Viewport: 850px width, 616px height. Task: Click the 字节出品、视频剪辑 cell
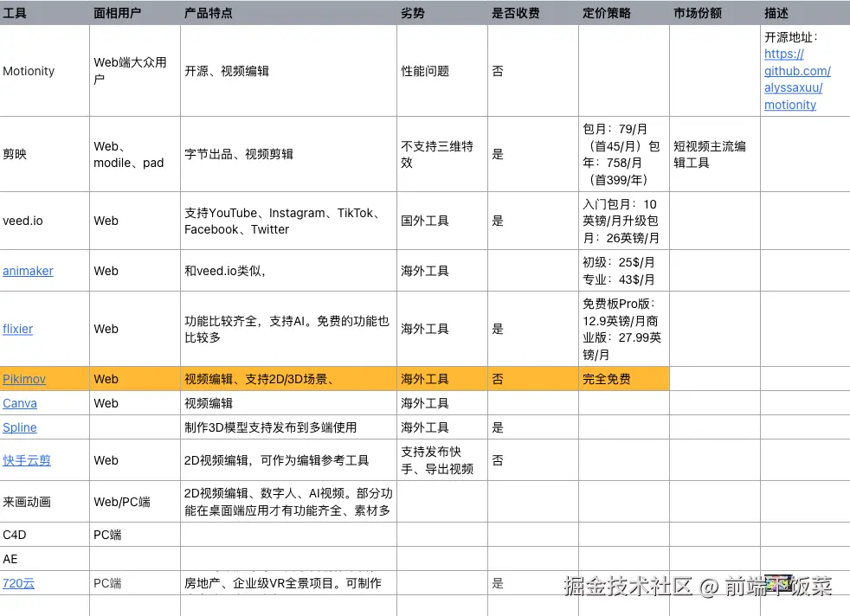pyautogui.click(x=288, y=154)
